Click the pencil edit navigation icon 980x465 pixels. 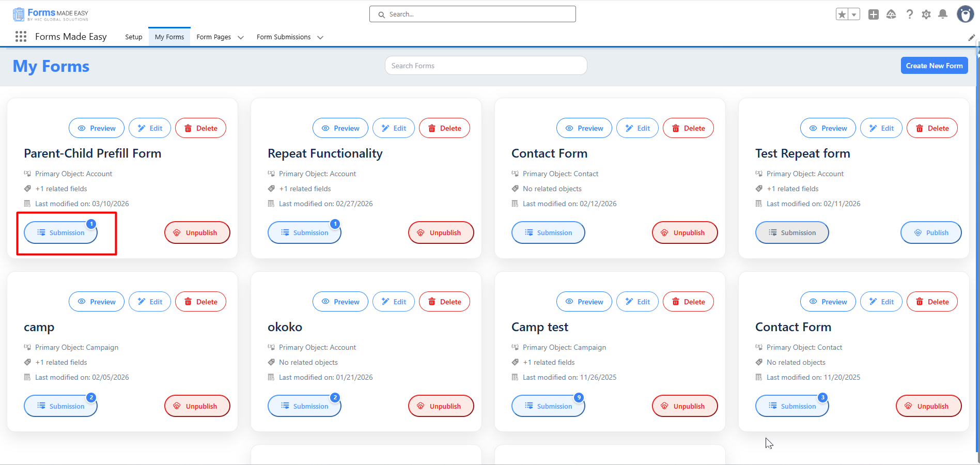971,37
